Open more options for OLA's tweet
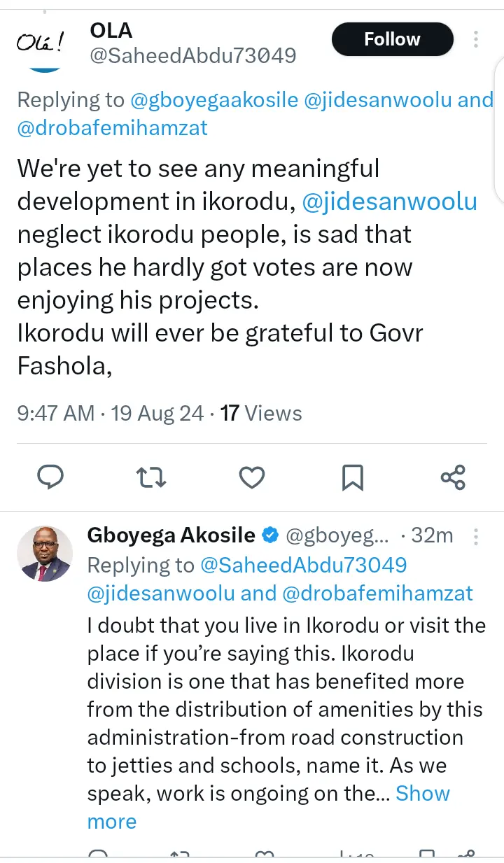This screenshot has height=863, width=504. tap(476, 39)
